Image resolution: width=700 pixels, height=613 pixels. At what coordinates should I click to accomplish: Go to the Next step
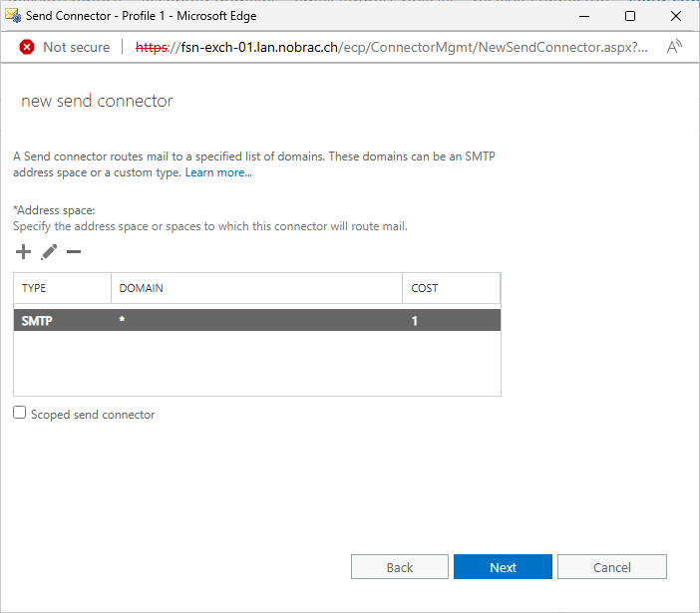503,567
